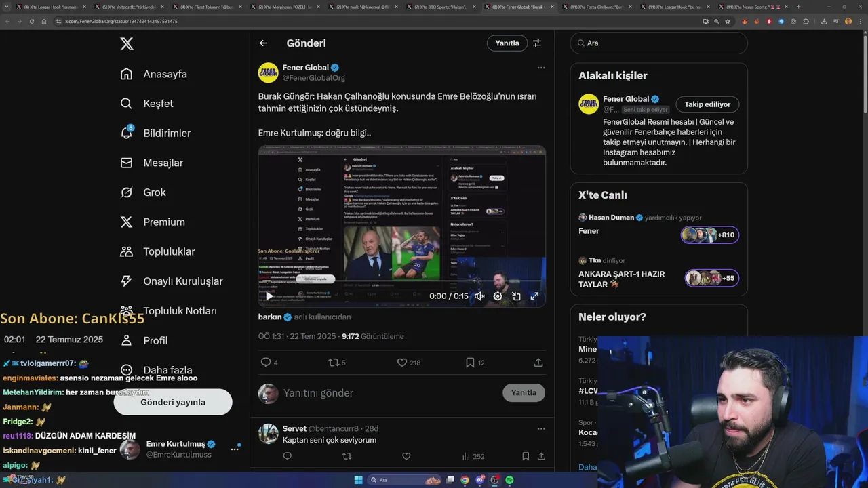The image size is (868, 488).
Task: Click the browser address bar URL
Action: 121,21
